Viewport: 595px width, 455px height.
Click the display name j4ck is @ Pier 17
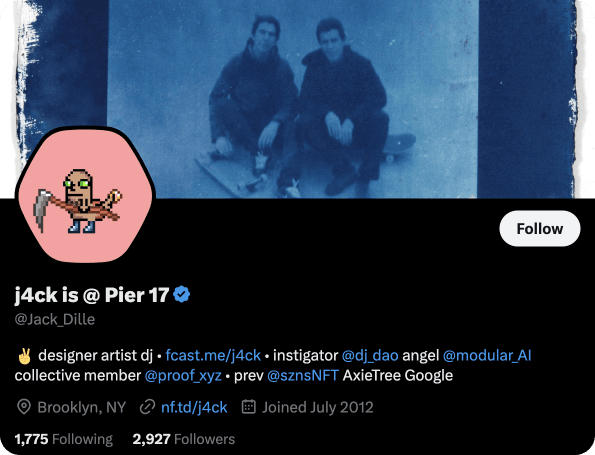pyautogui.click(x=91, y=295)
